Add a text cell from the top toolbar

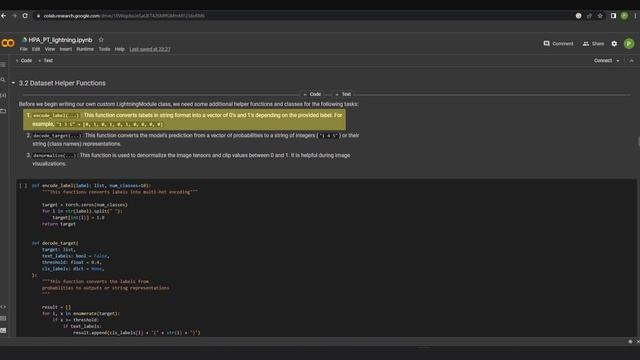click(45, 60)
